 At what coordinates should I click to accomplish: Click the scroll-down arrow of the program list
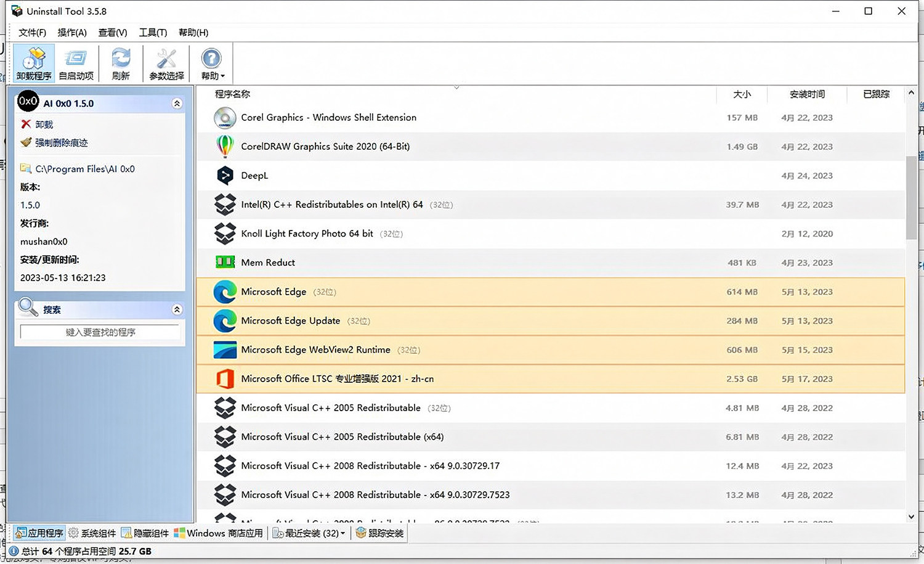pos(911,517)
